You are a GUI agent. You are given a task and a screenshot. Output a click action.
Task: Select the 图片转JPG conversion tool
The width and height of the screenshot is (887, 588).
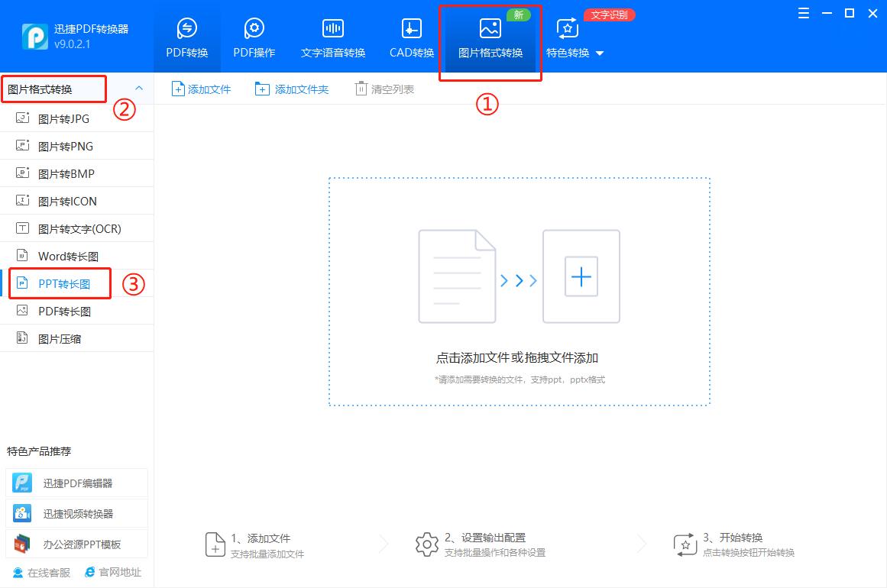pyautogui.click(x=64, y=118)
